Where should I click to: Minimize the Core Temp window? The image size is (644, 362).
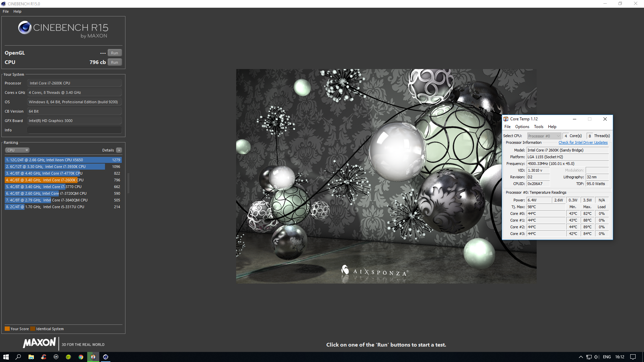(x=575, y=119)
